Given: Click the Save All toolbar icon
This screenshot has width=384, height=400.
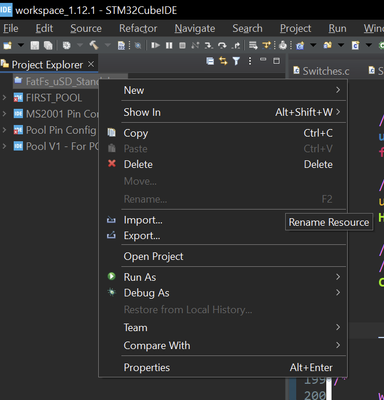Looking at the screenshot, I should (48, 45).
